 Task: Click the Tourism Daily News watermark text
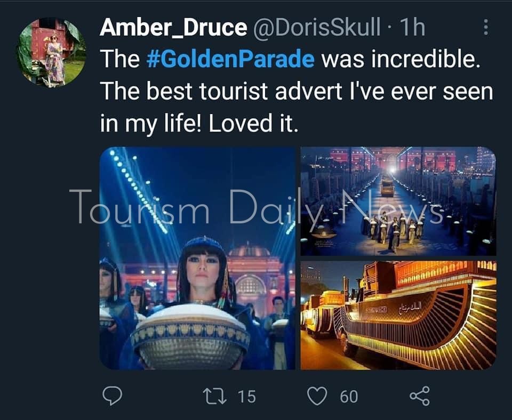pyautogui.click(x=256, y=207)
